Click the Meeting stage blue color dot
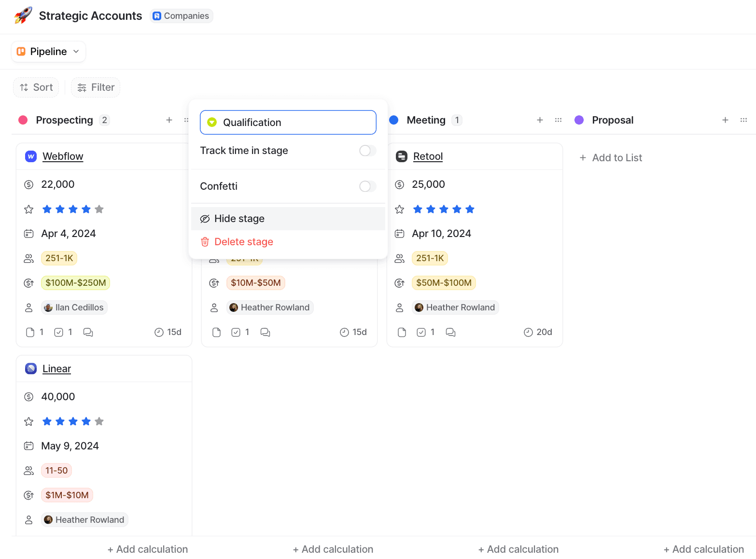The image size is (756, 559). (393, 120)
